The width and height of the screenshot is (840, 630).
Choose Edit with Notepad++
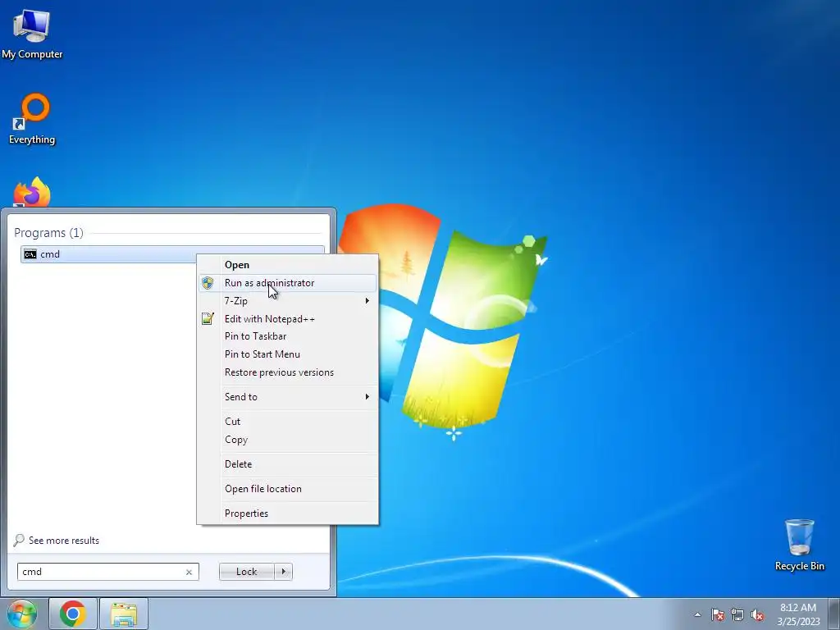coord(288,319)
